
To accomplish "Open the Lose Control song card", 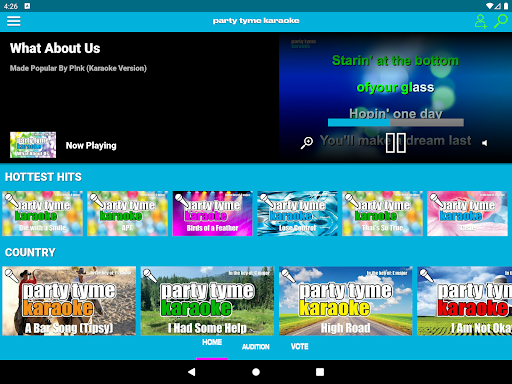I will (x=297, y=214).
